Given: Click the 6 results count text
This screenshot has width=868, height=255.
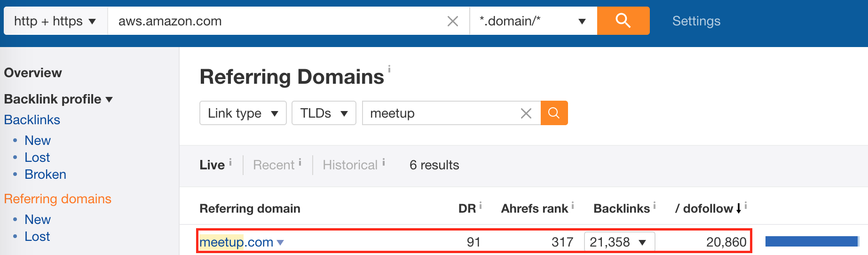Looking at the screenshot, I should [434, 165].
